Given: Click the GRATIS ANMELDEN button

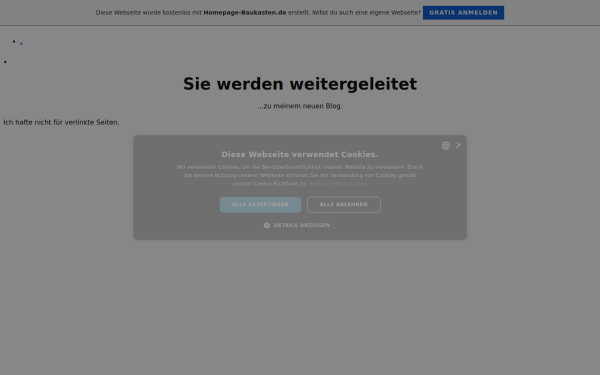Looking at the screenshot, I should (463, 13).
